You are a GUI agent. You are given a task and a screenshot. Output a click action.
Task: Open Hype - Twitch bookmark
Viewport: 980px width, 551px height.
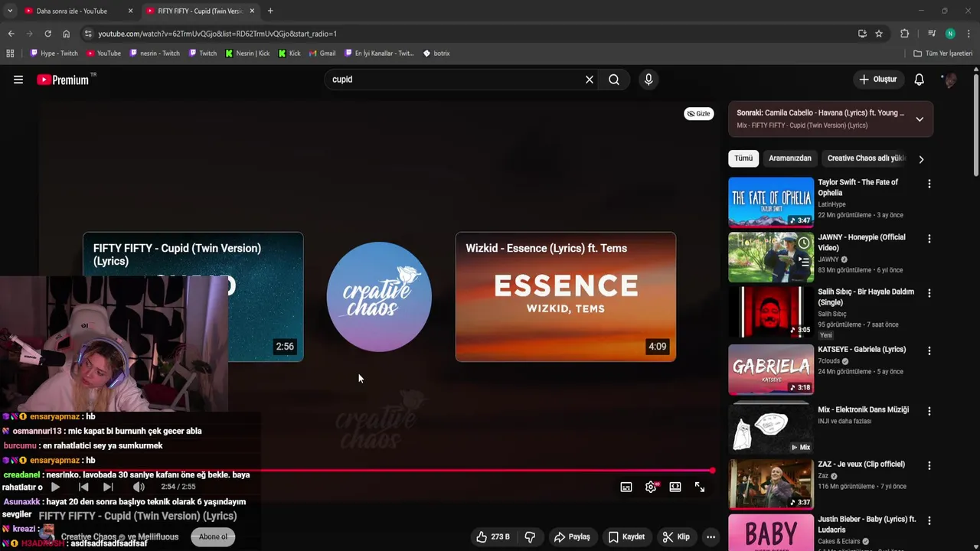pyautogui.click(x=54, y=54)
